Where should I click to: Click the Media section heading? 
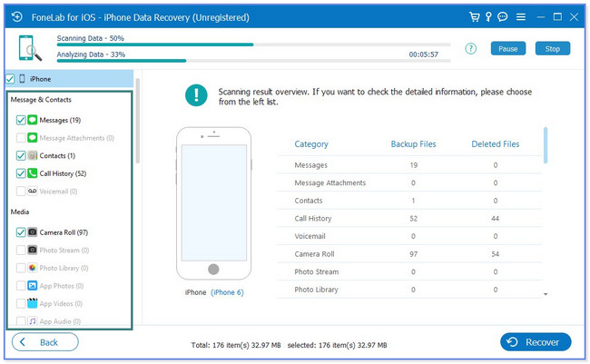[20, 212]
